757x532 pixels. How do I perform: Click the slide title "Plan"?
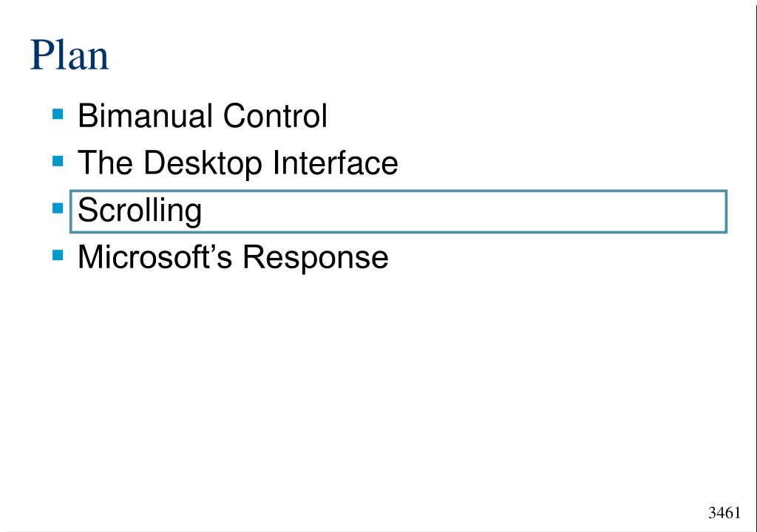coord(69,56)
